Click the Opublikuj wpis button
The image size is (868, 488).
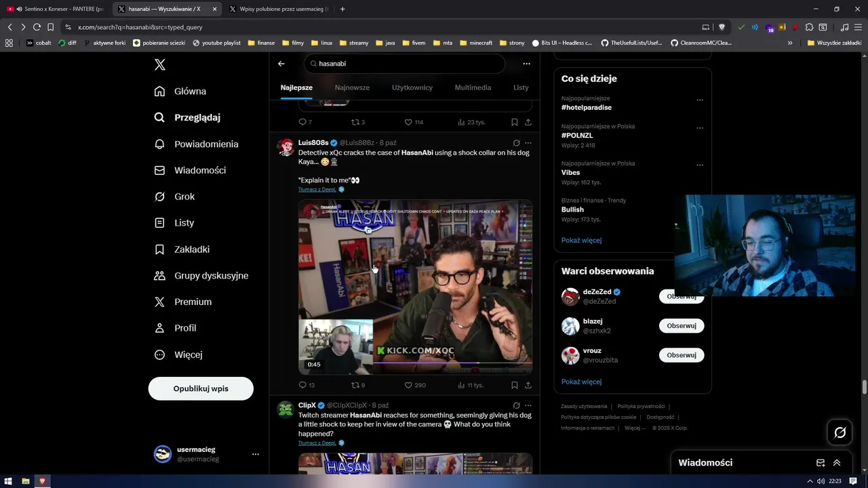[x=201, y=388]
